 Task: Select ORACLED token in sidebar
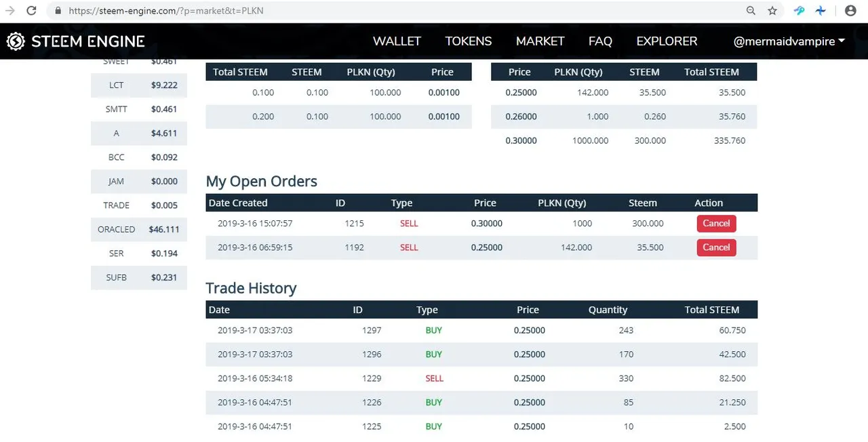(x=139, y=230)
